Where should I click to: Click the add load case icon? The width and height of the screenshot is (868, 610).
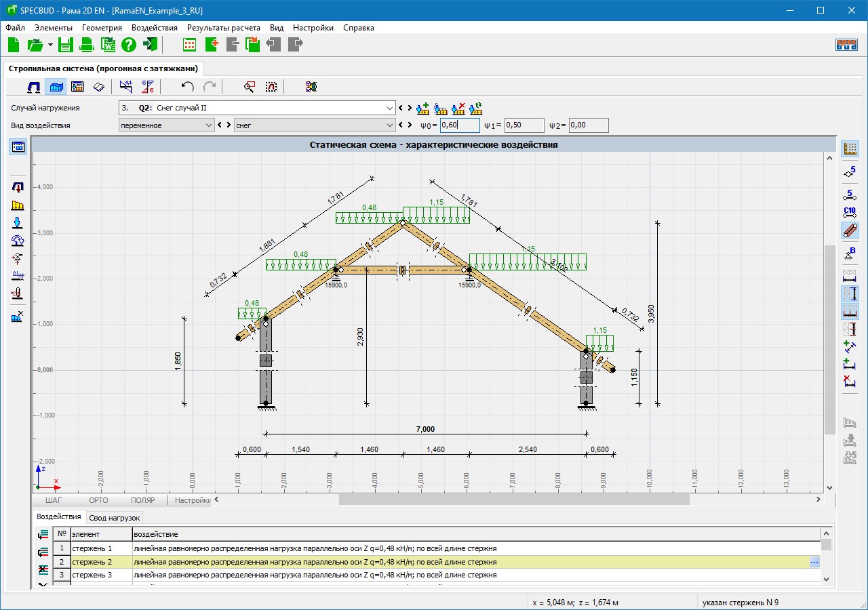click(x=423, y=108)
